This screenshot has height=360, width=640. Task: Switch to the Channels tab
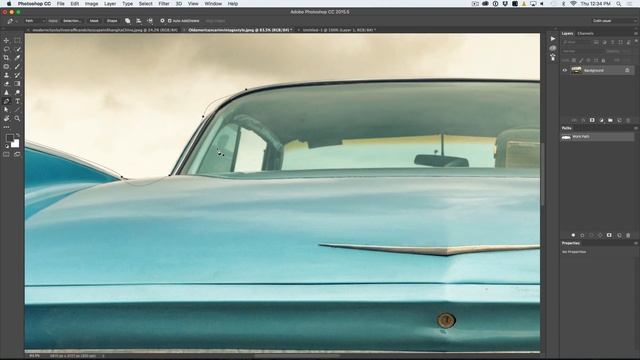[x=585, y=33]
